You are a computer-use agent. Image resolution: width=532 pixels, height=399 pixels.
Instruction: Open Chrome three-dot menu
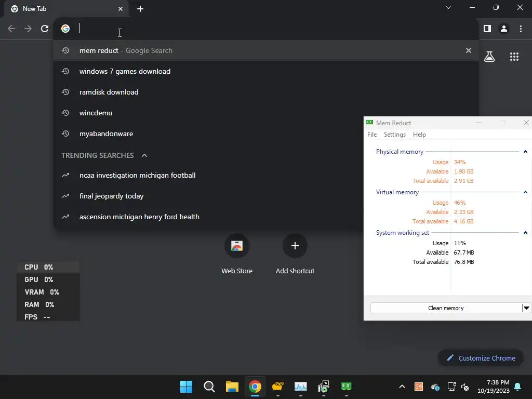[521, 29]
